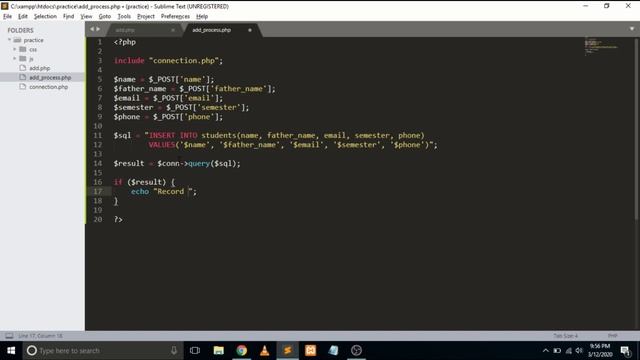The image size is (640, 360).
Task: Click the 'query' method on line 14
Action: (x=199, y=163)
